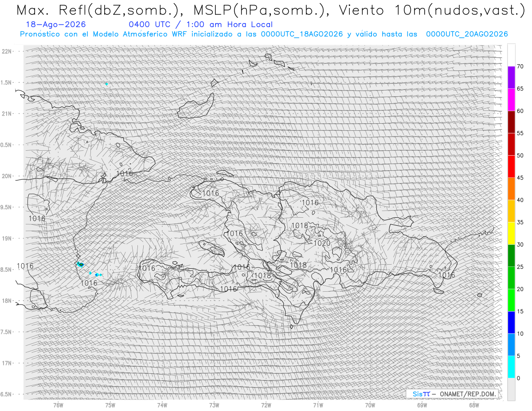Select the "20N" latitude axis label
The width and height of the screenshot is (532, 411).
(7, 176)
